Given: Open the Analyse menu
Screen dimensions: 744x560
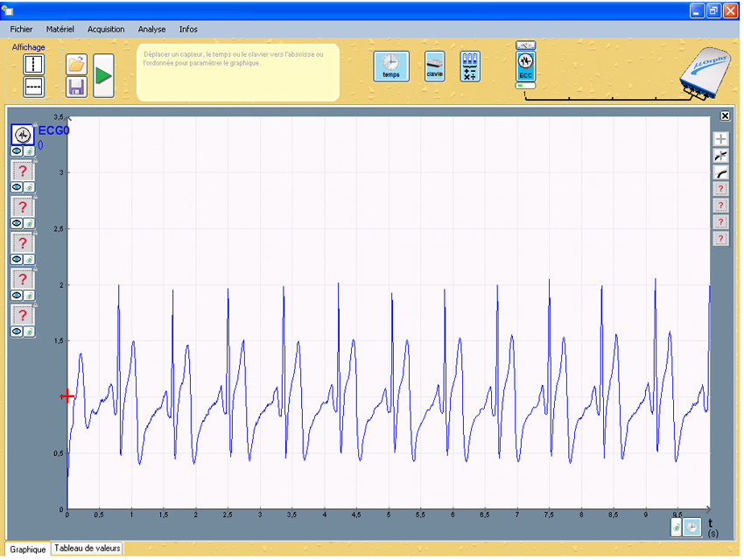Looking at the screenshot, I should click(151, 29).
